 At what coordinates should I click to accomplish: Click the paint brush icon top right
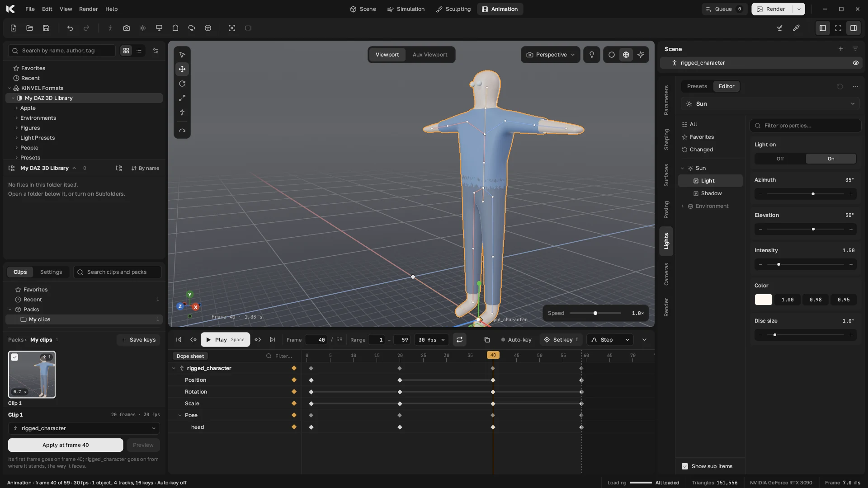click(796, 28)
